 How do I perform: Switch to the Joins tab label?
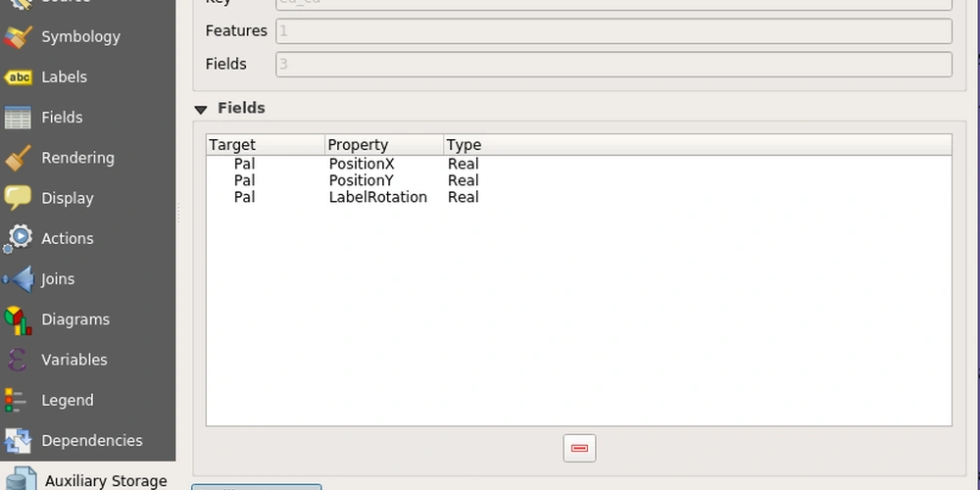click(x=58, y=279)
